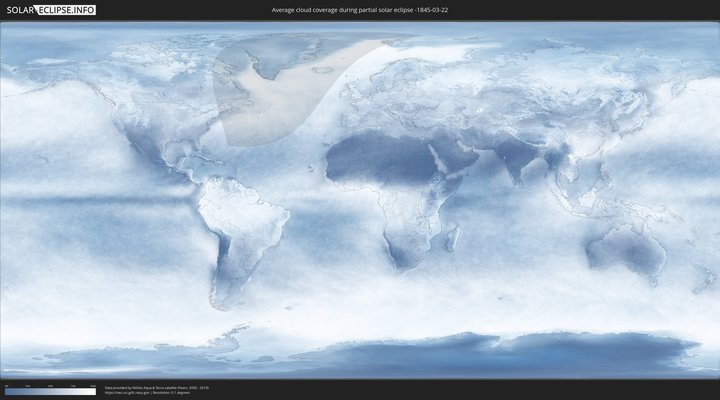
Task: Click the white 100% end of the legend
Action: tap(93, 391)
